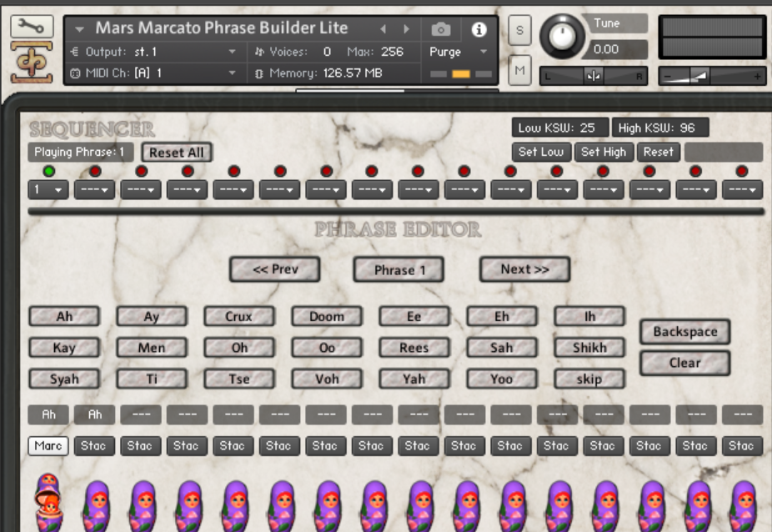Click the High KSW: 96 display

(660, 128)
